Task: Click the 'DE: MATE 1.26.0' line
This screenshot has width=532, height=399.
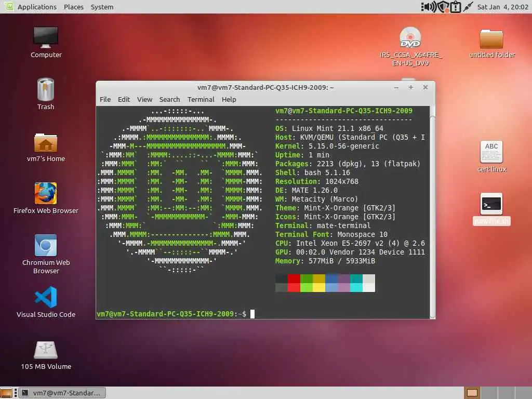Action: click(307, 190)
